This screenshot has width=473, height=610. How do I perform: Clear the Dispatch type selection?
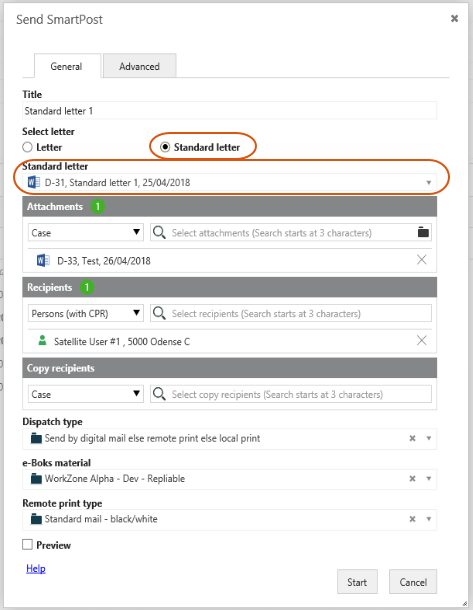click(x=412, y=438)
